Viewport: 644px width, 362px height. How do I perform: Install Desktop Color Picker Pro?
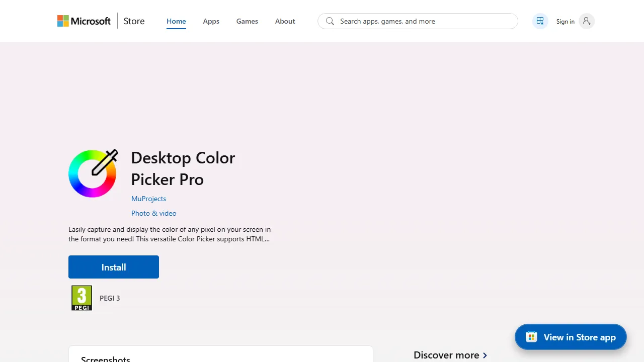tap(113, 267)
